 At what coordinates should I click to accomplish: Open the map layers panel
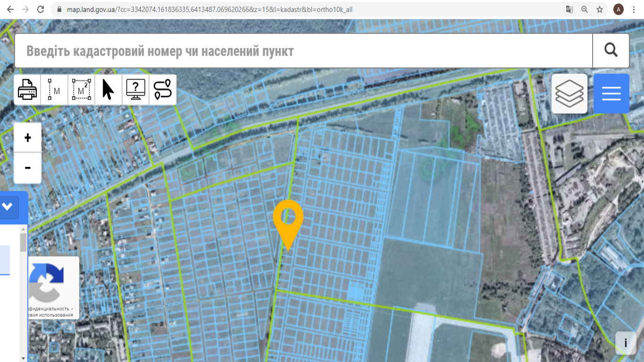point(570,93)
